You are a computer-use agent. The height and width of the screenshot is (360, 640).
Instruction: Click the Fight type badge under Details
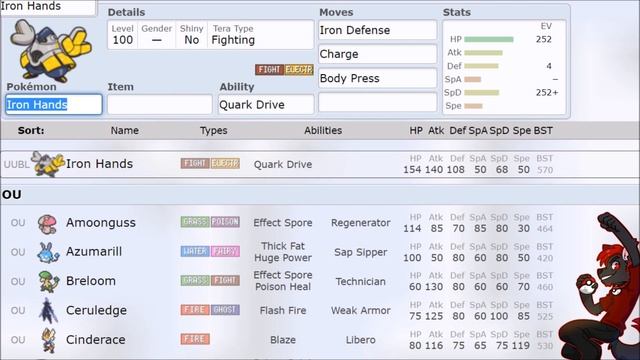pyautogui.click(x=270, y=70)
